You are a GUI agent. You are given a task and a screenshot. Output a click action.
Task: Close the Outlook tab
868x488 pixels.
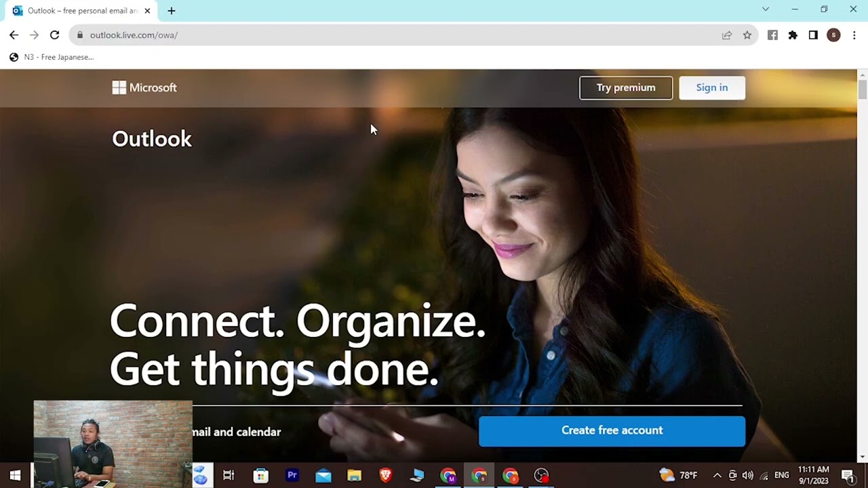click(x=147, y=11)
